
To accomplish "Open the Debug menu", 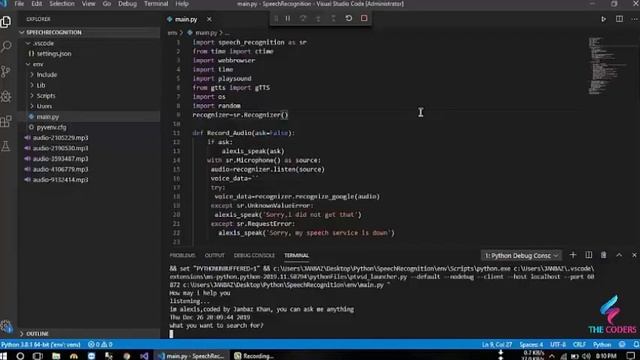I will click(127, 4).
